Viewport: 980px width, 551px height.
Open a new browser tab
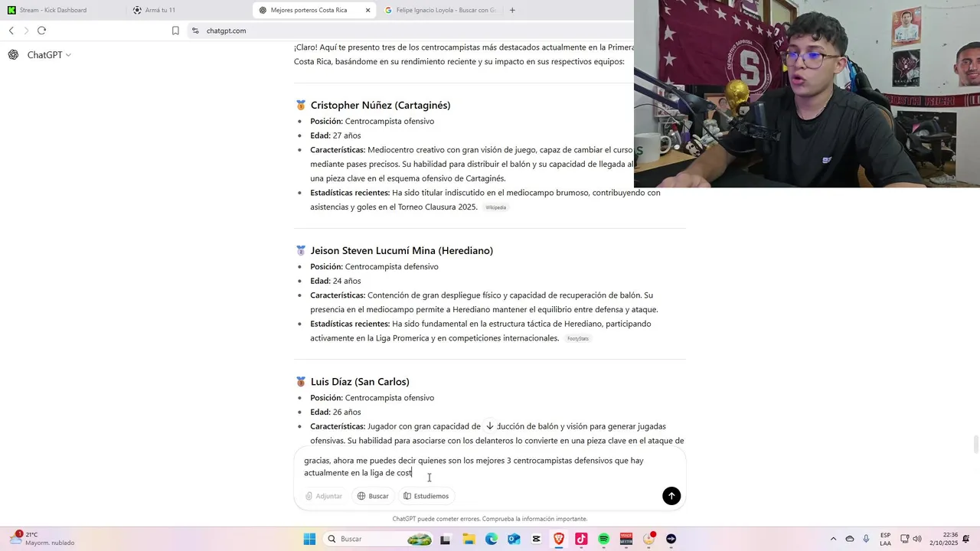(x=512, y=10)
